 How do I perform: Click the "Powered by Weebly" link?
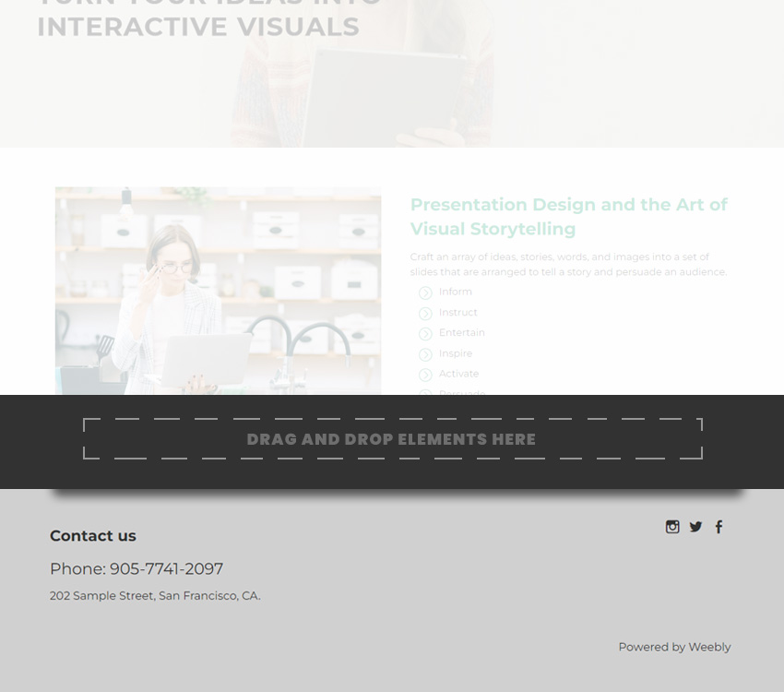[674, 647]
